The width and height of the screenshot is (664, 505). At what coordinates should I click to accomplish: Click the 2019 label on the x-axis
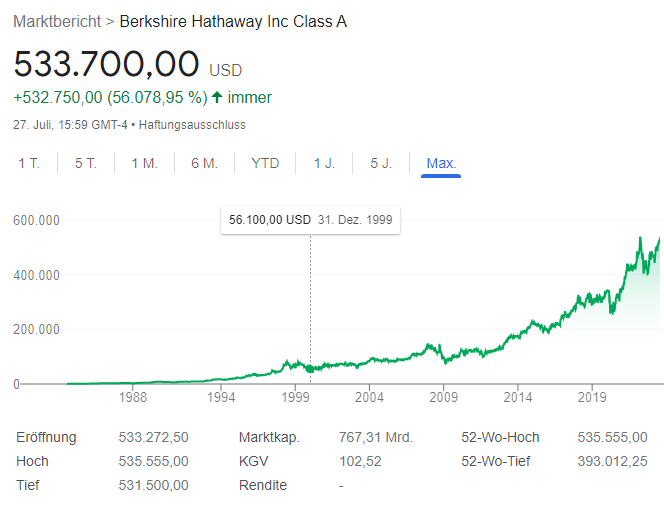coord(592,397)
